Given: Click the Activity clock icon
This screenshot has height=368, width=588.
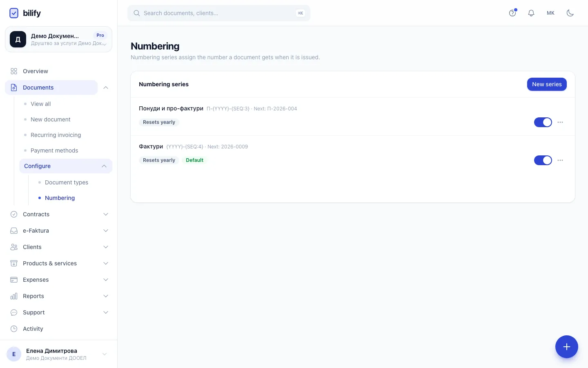Looking at the screenshot, I should pos(14,329).
